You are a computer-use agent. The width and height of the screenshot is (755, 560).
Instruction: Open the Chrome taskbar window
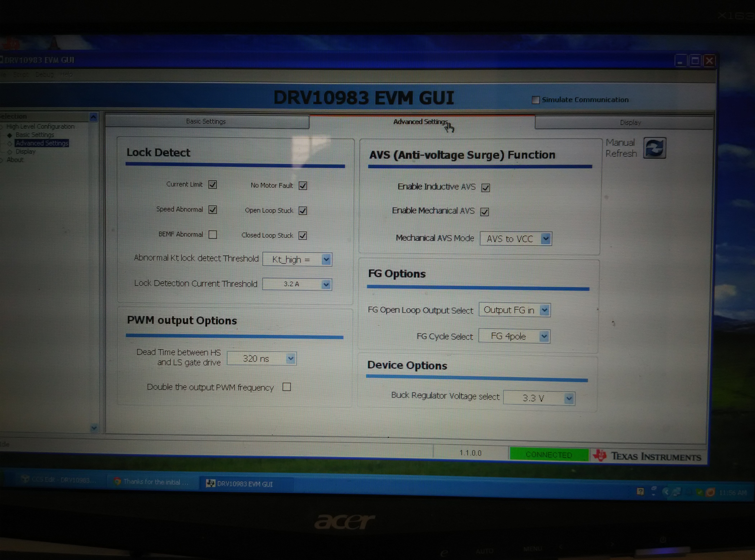[x=151, y=482]
